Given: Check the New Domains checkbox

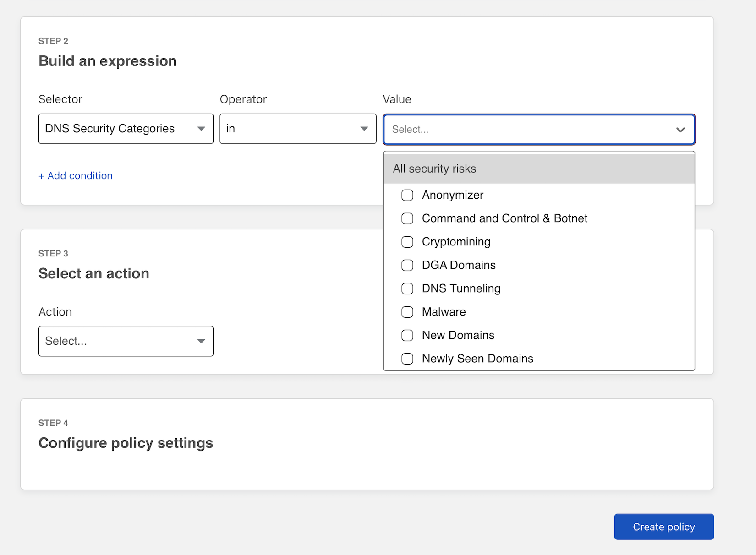Looking at the screenshot, I should pyautogui.click(x=407, y=335).
